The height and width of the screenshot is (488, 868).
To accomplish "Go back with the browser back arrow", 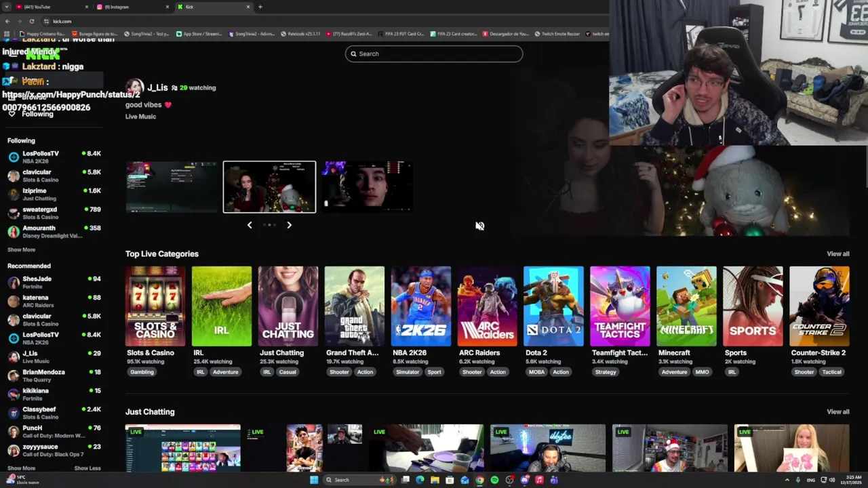I will [x=7, y=21].
